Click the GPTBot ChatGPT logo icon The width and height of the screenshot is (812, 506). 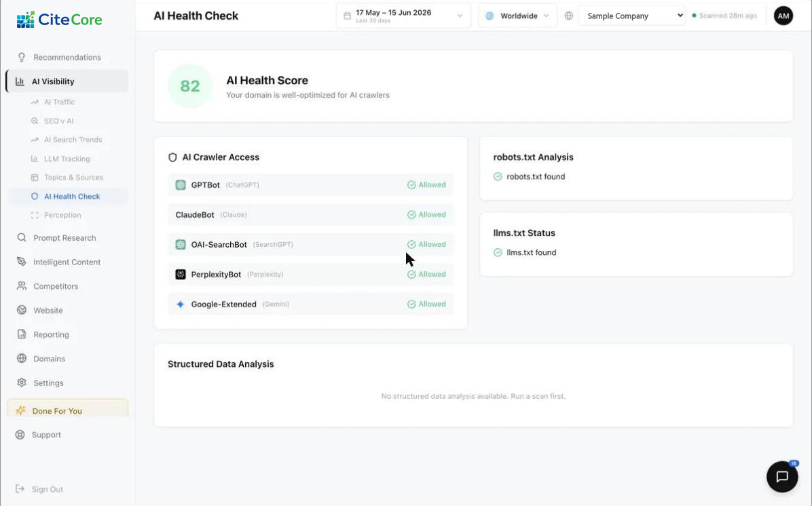(x=180, y=184)
